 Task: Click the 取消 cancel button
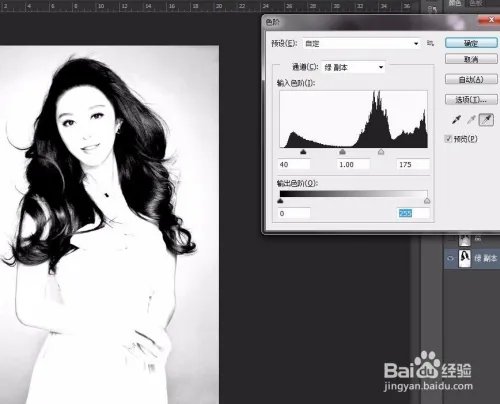point(471,59)
